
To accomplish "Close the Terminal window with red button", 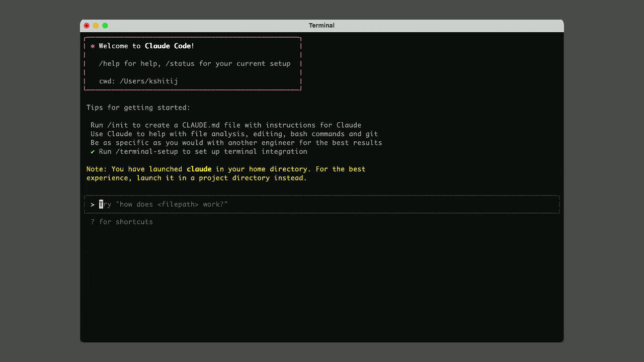I will tap(87, 26).
